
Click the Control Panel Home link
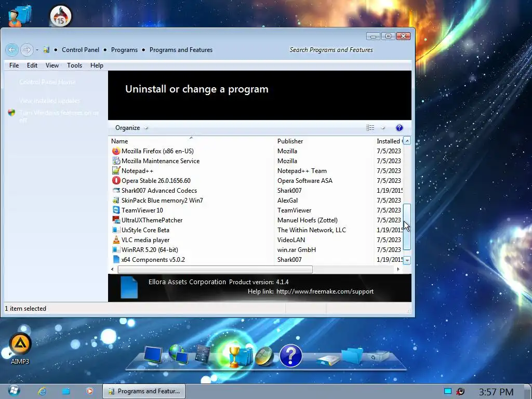[x=47, y=82]
